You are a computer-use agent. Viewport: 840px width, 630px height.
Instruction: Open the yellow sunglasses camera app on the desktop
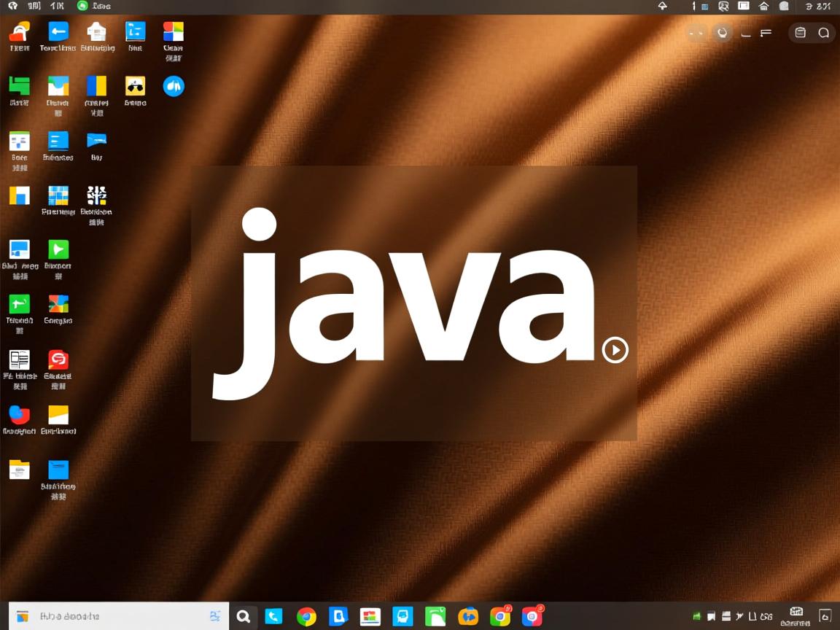point(134,86)
